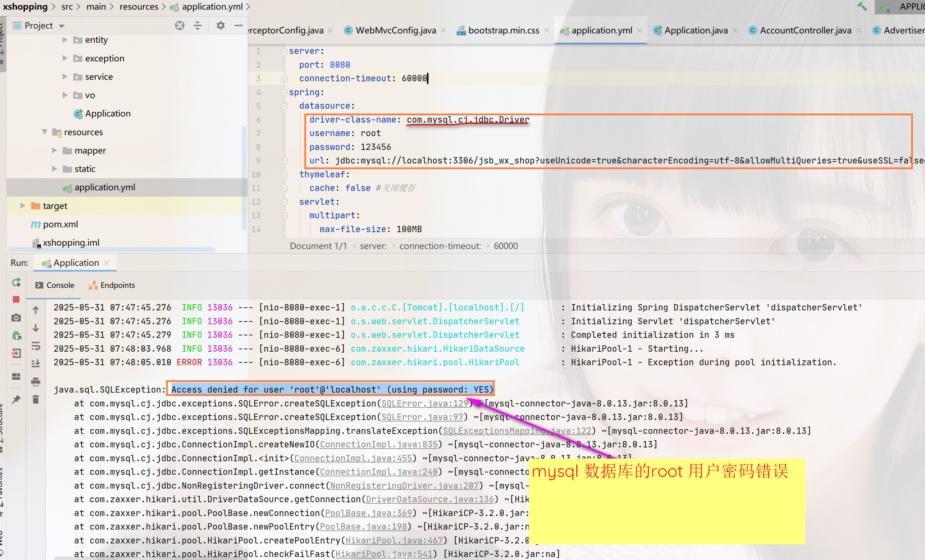The image size is (925, 560).
Task: Click the scroll-to-end icon in the console
Action: coord(36,363)
